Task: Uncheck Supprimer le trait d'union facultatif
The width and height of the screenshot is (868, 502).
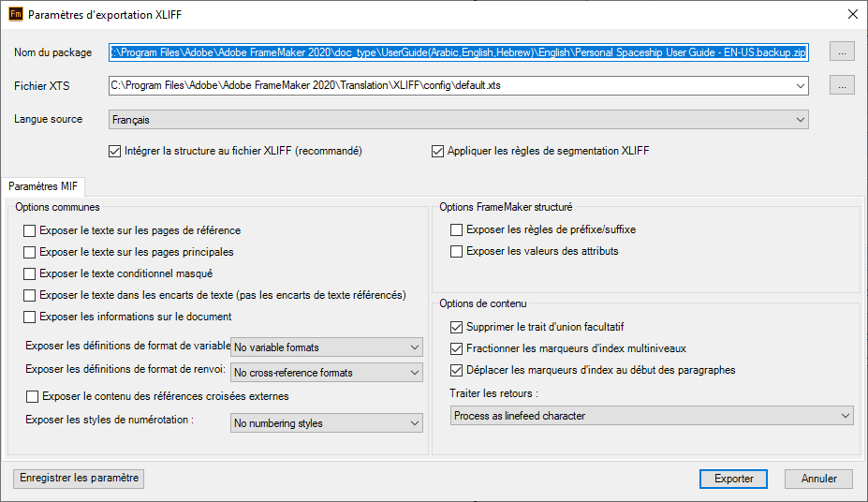Action: (457, 327)
